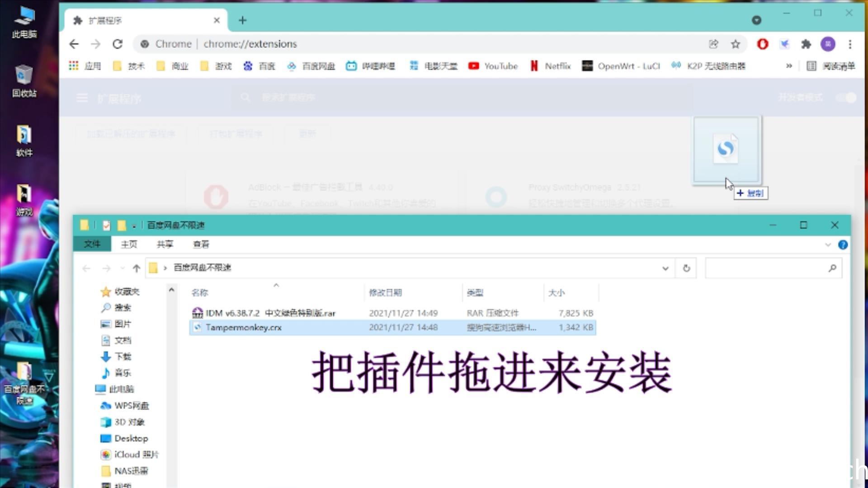Open Explorer help question mark icon
The height and width of the screenshot is (488, 868).
click(843, 244)
